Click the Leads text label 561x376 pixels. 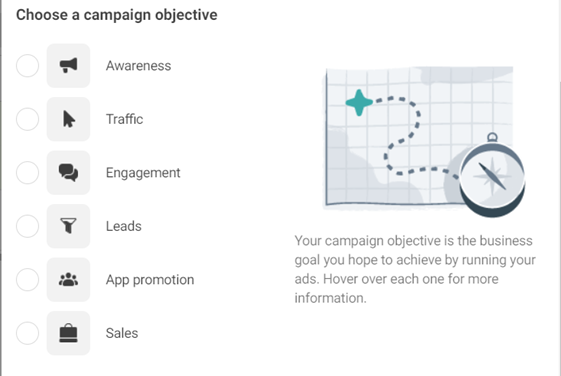124,226
